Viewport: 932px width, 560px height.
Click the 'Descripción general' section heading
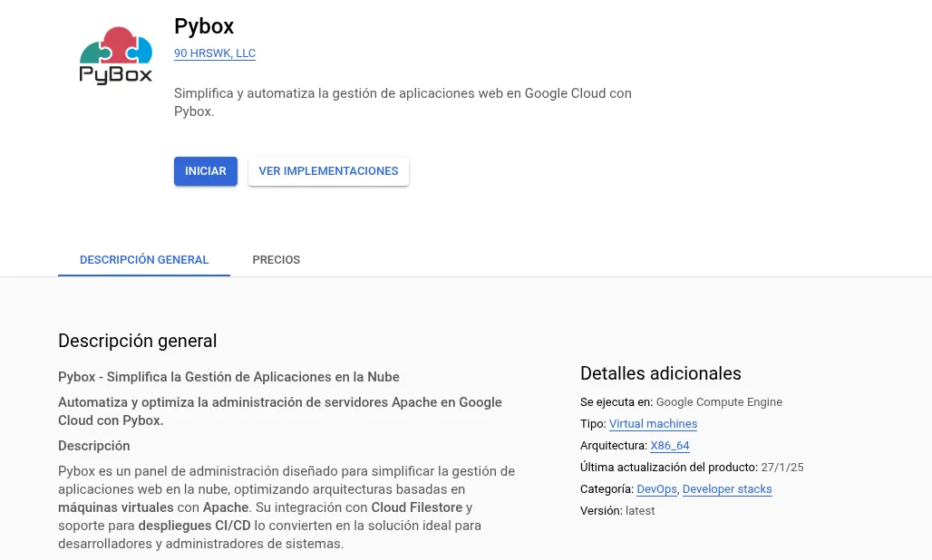(x=137, y=341)
